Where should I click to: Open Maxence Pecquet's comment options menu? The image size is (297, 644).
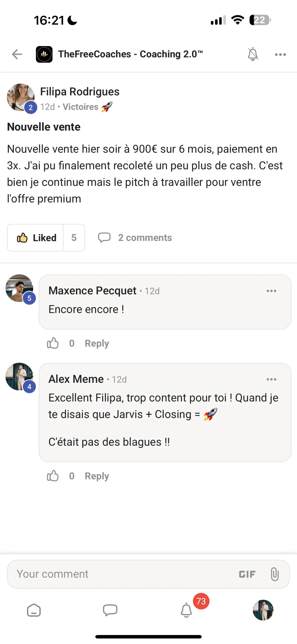[271, 291]
